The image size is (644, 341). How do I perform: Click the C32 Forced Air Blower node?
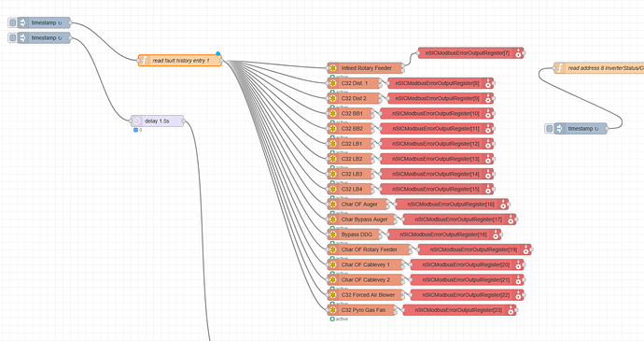(366, 295)
